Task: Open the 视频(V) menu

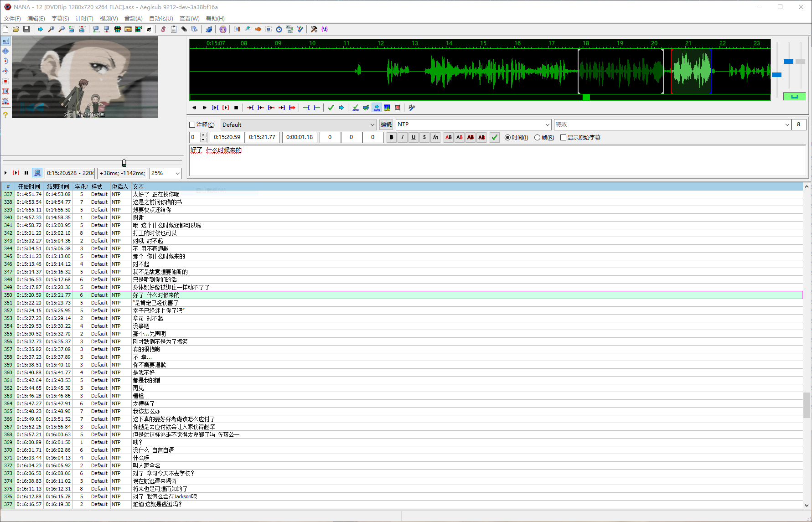Action: pyautogui.click(x=109, y=19)
